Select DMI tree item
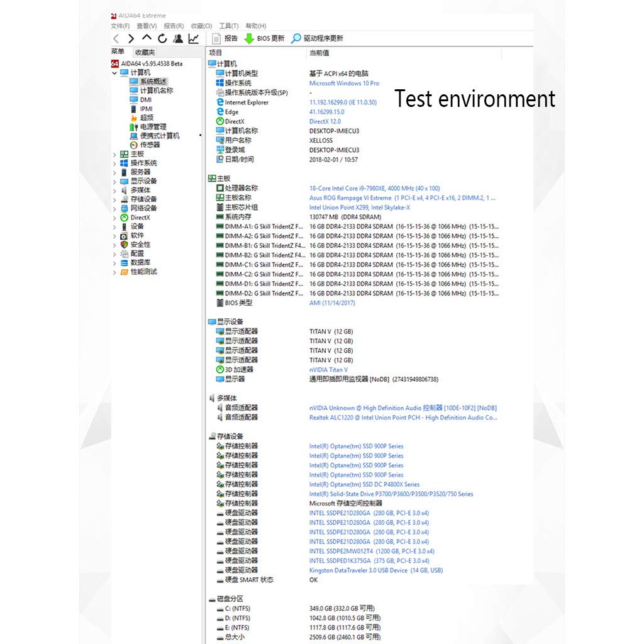 point(146,100)
